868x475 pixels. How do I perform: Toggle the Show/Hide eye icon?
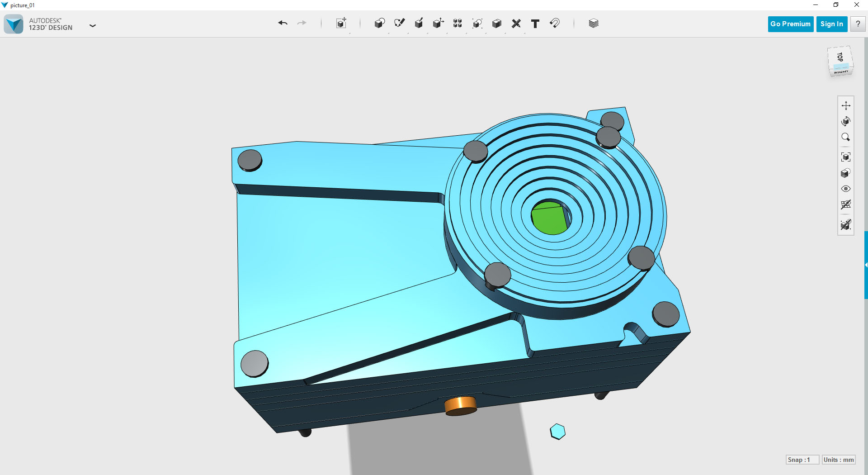click(x=846, y=189)
